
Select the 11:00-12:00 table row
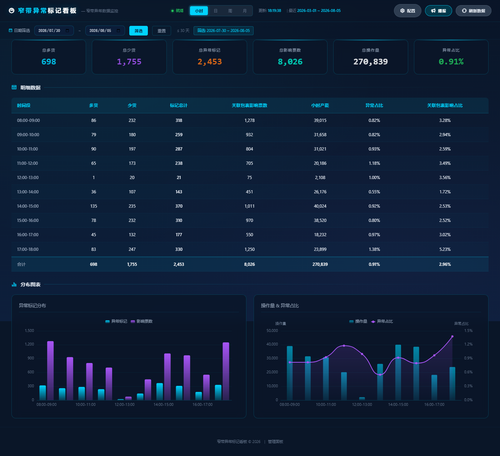(250, 163)
